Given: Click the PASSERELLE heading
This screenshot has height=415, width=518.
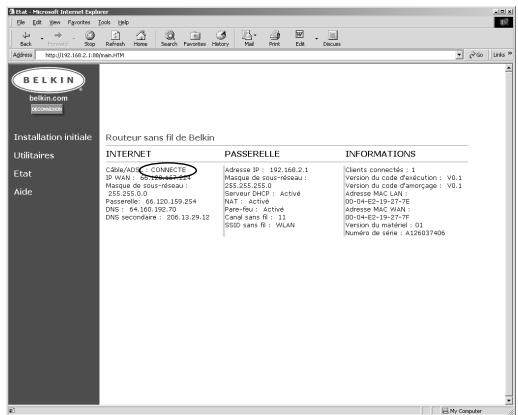Looking at the screenshot, I should [x=252, y=154].
